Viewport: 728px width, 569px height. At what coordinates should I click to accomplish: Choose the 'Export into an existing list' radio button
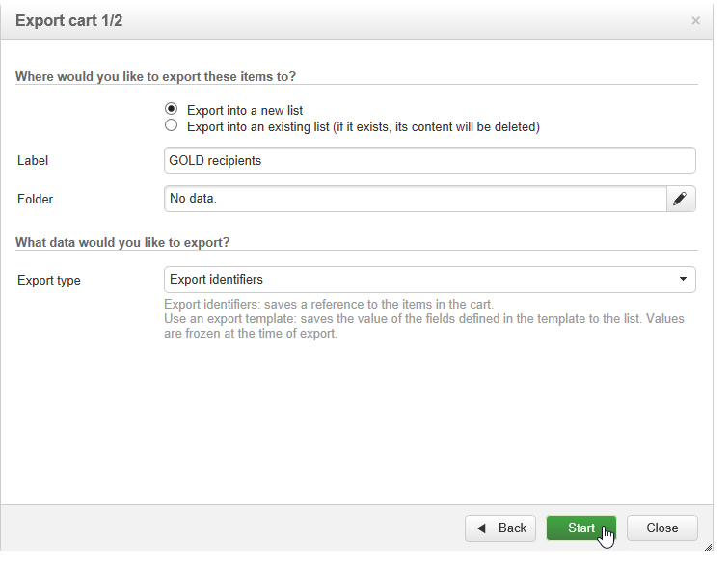pyautogui.click(x=172, y=125)
